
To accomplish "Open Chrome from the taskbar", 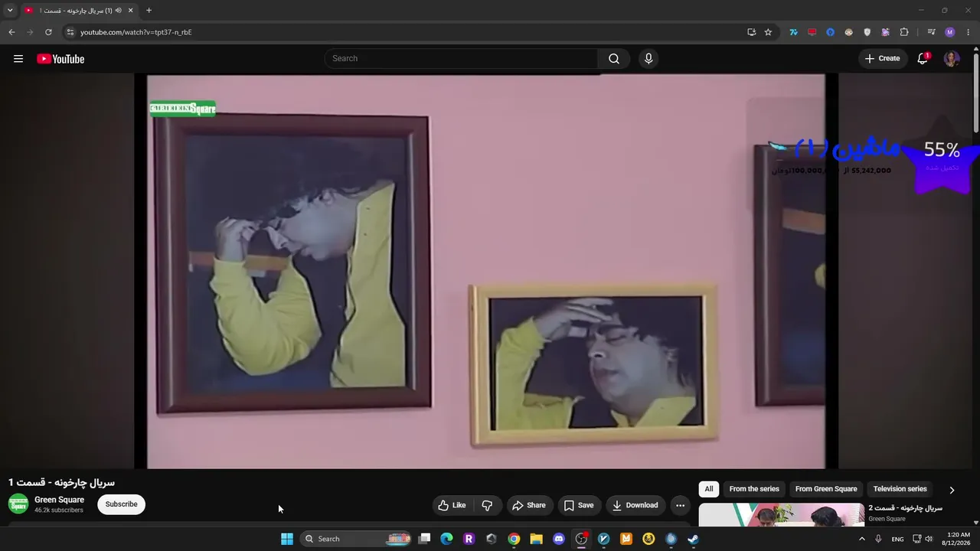I will (x=514, y=539).
